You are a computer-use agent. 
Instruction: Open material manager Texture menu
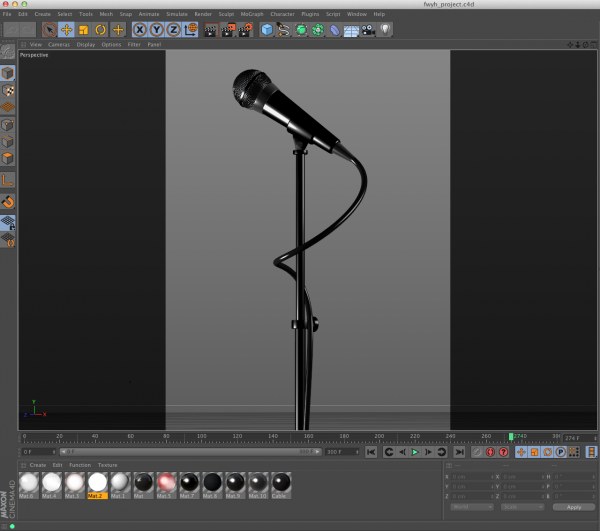click(108, 465)
